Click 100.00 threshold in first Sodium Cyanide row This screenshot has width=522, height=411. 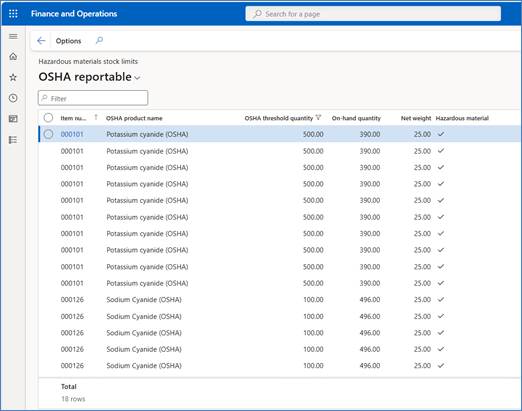(x=313, y=299)
